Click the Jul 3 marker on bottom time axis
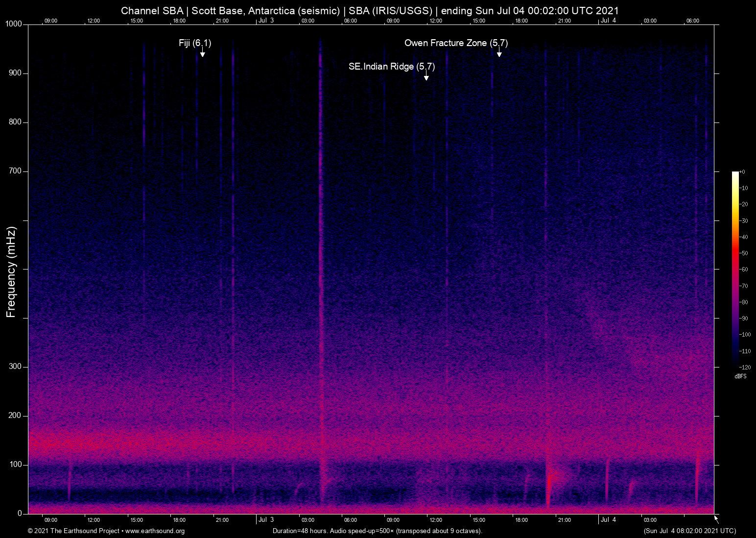Viewport: 756px width, 538px height. pyautogui.click(x=266, y=520)
